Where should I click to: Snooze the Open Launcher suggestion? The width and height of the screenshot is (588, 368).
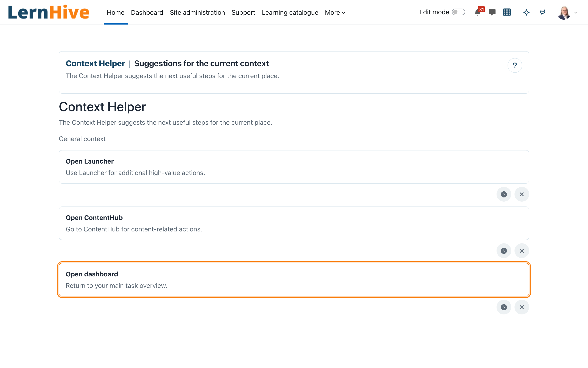point(504,194)
